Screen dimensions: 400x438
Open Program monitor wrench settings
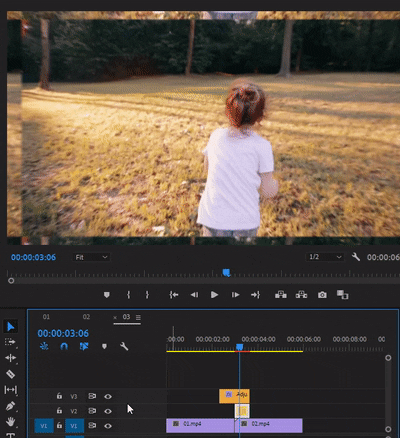pyautogui.click(x=356, y=257)
